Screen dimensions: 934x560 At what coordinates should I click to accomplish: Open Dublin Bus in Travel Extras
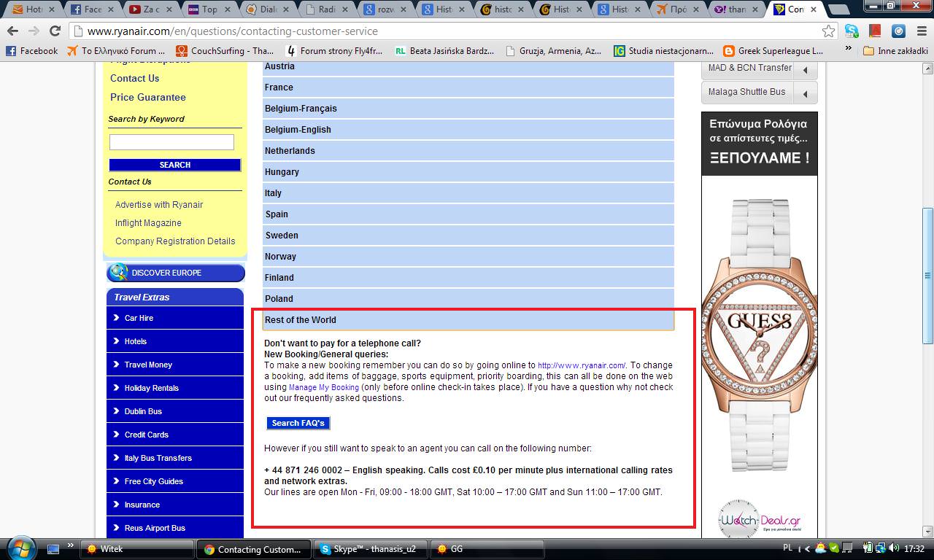(175, 411)
